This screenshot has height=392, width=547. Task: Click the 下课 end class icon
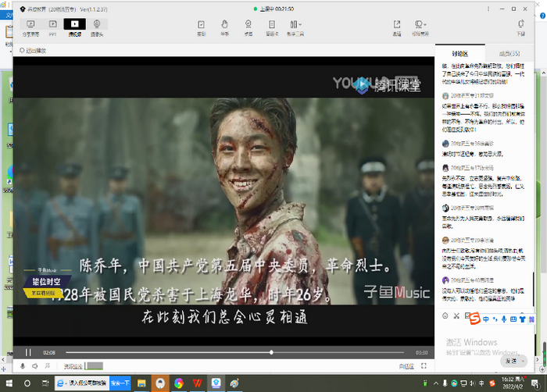pyautogui.click(x=520, y=27)
